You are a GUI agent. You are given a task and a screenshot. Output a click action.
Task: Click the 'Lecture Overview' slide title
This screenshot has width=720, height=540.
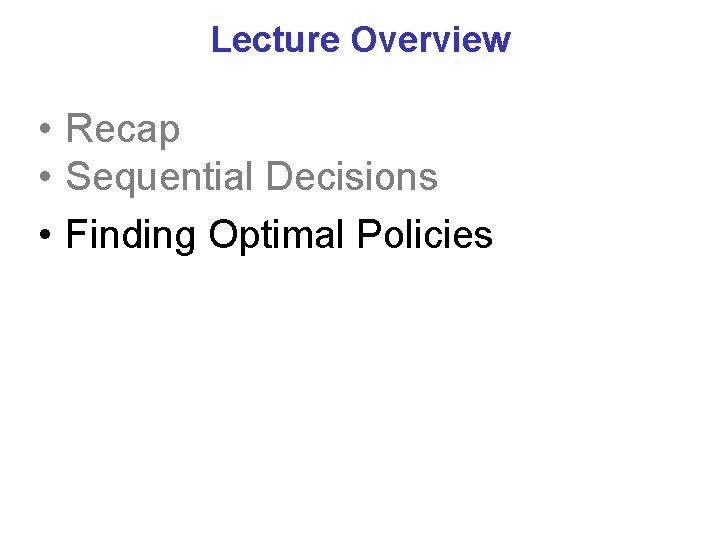[361, 39]
